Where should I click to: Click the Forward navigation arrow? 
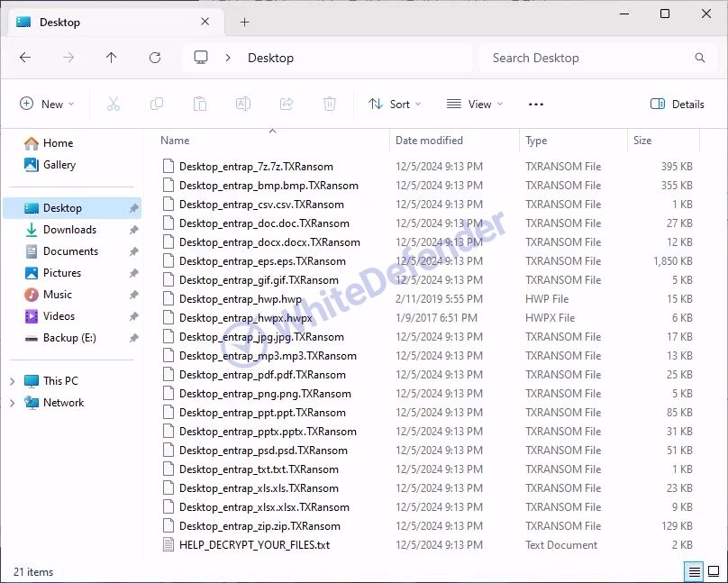(68, 58)
